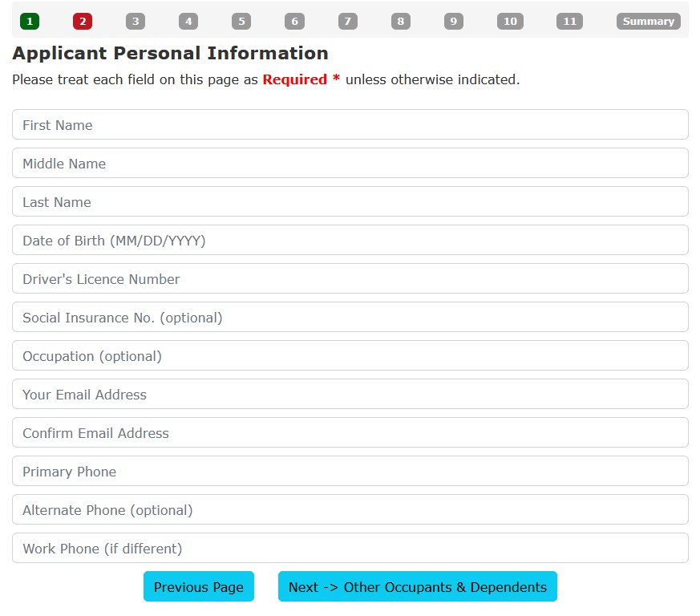Click the Social Insurance No. field

pyautogui.click(x=350, y=318)
